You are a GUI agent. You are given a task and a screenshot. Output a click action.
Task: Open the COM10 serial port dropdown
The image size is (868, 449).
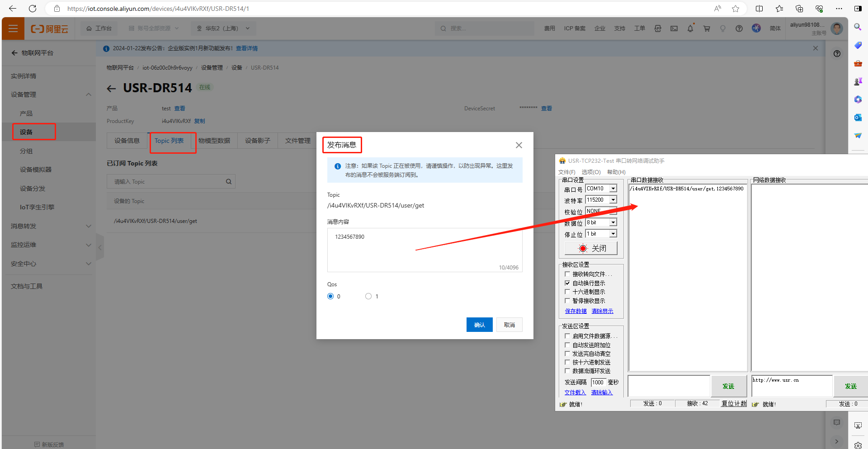click(x=613, y=189)
